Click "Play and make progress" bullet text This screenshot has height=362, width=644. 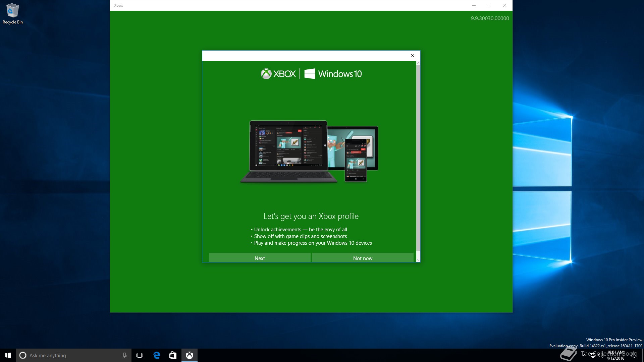click(x=313, y=243)
